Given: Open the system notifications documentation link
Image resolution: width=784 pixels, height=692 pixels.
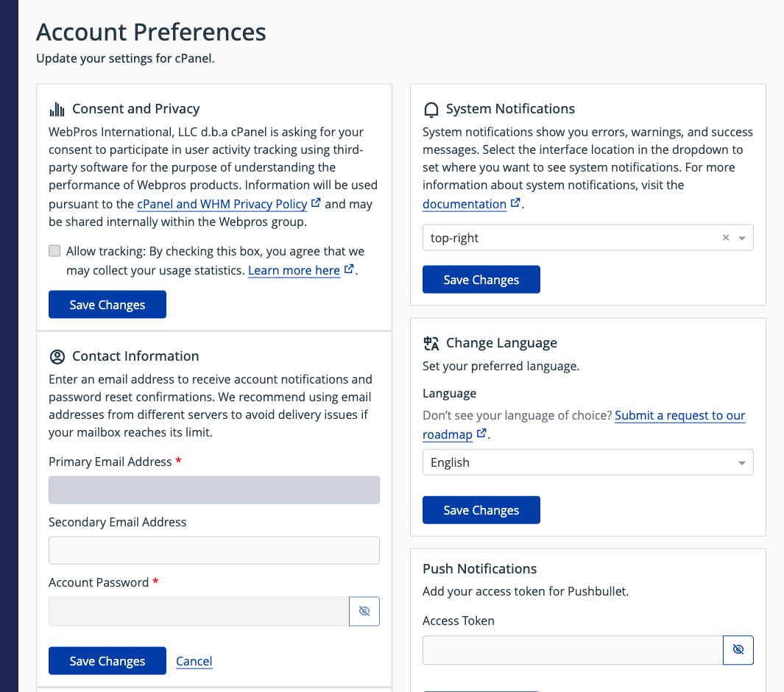Looking at the screenshot, I should coord(465,204).
